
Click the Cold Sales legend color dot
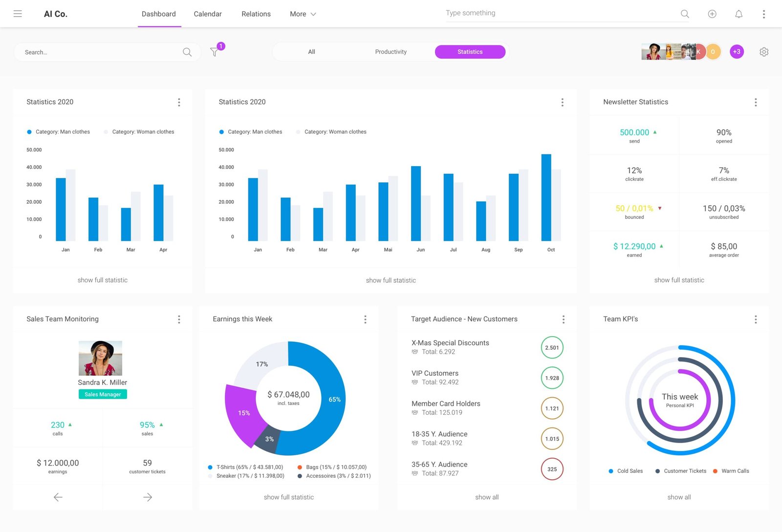[611, 471]
